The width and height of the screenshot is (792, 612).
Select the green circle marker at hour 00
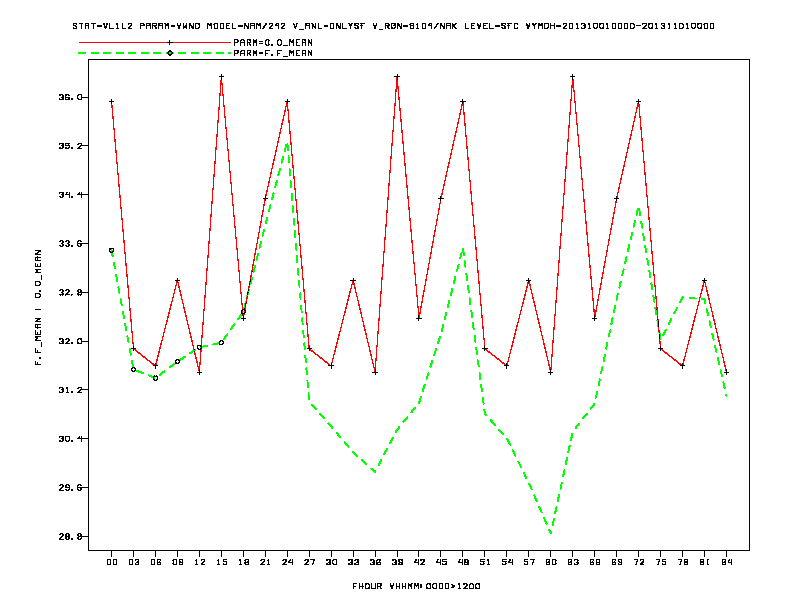click(112, 250)
